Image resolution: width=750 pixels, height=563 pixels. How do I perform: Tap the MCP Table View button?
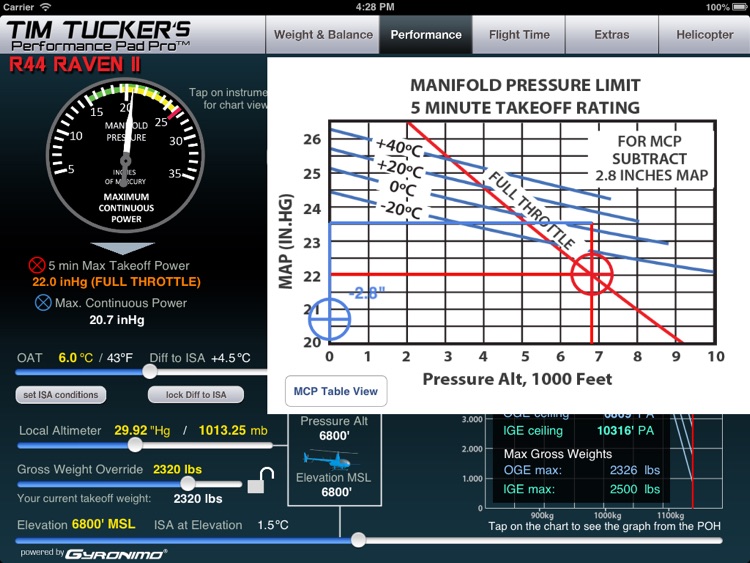pos(336,391)
